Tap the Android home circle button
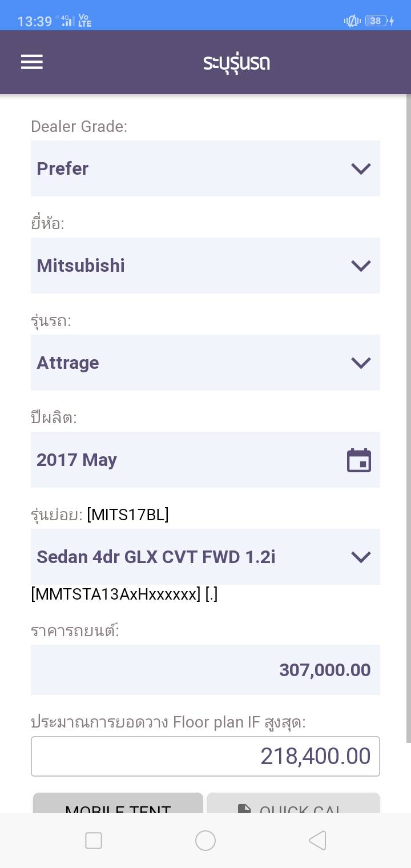411x868 pixels. point(205,841)
